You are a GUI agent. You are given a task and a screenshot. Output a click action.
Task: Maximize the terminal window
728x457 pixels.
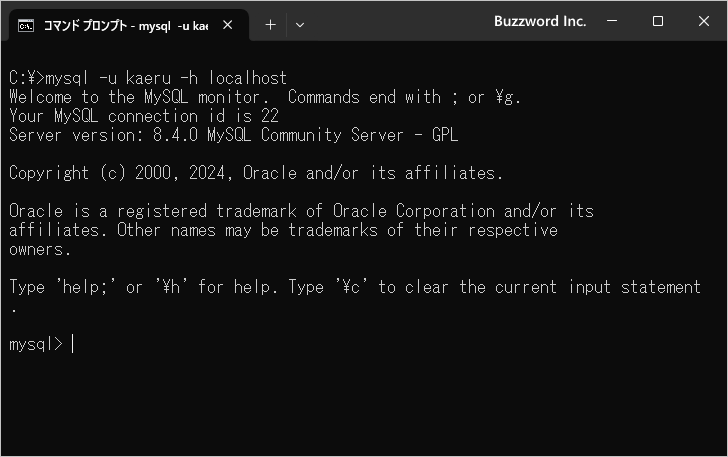tap(657, 21)
